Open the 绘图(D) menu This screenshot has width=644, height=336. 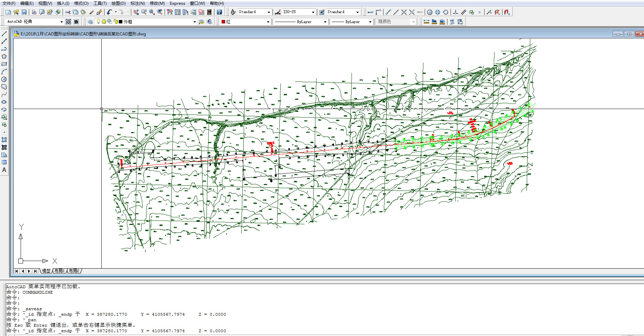(119, 3)
